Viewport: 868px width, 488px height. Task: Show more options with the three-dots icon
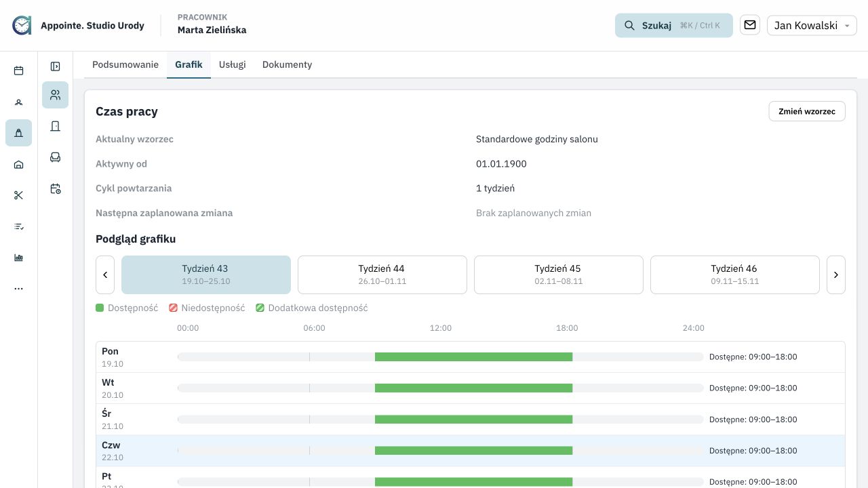18,289
